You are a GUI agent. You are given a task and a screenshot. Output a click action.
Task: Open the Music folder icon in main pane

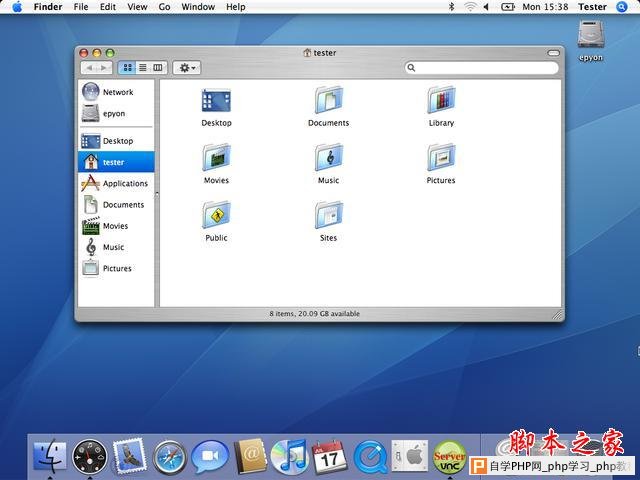pyautogui.click(x=329, y=158)
